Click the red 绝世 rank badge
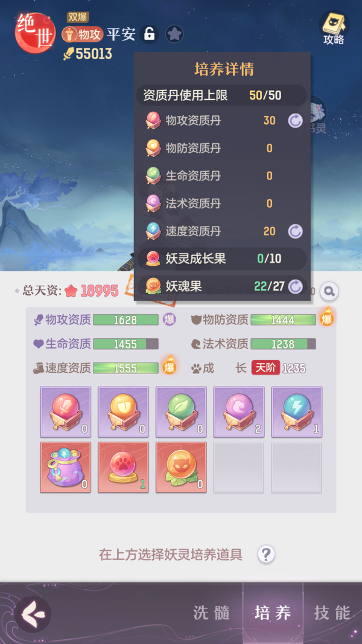The image size is (362, 644). (x=35, y=33)
